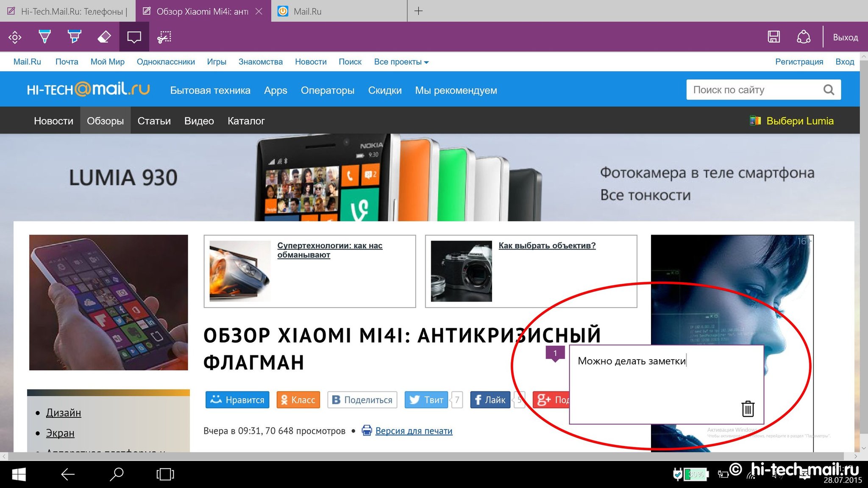Select the Pen tool
Viewport: 868px width, 488px height.
click(x=45, y=37)
